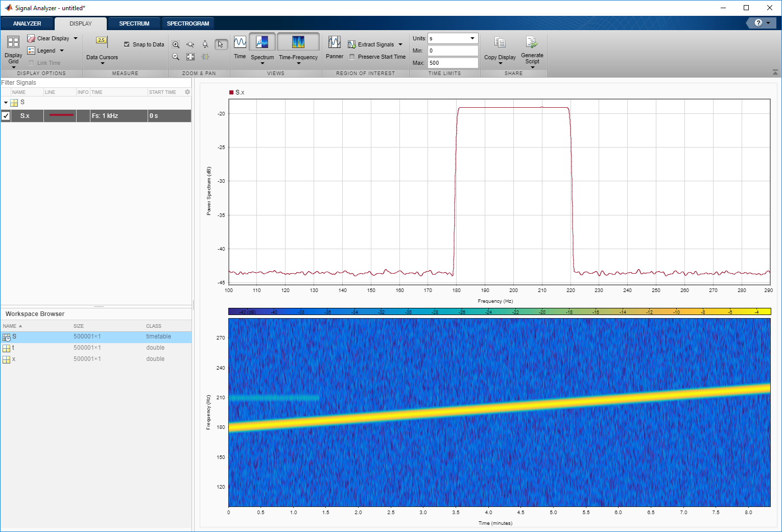Viewport: 782px width, 532px height.
Task: Switch to the ANALYZER tab
Action: pos(27,23)
